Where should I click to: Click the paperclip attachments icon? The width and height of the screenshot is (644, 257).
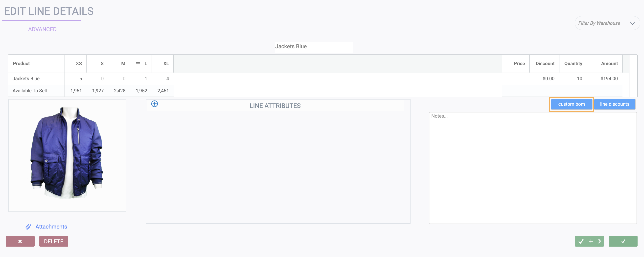[x=28, y=227]
